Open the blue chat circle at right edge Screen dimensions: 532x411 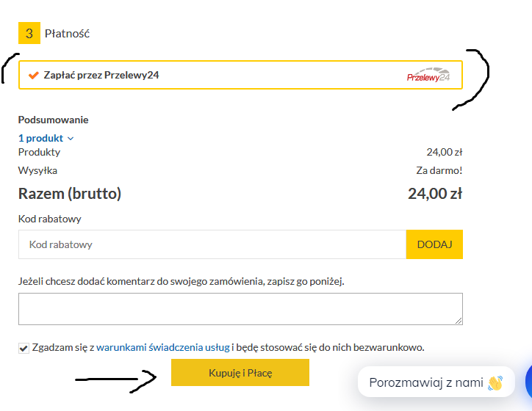click(x=528, y=382)
